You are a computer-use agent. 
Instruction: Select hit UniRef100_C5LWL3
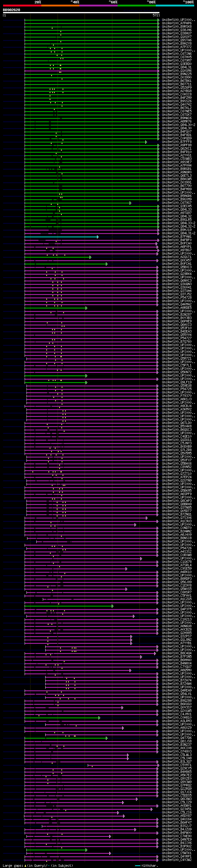176,755
